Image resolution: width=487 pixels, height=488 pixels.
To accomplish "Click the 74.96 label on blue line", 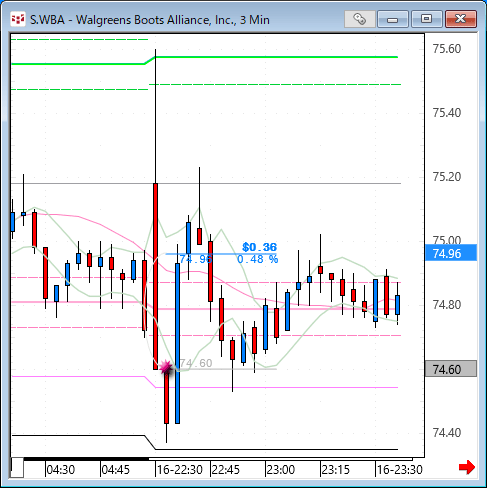I will [196, 259].
